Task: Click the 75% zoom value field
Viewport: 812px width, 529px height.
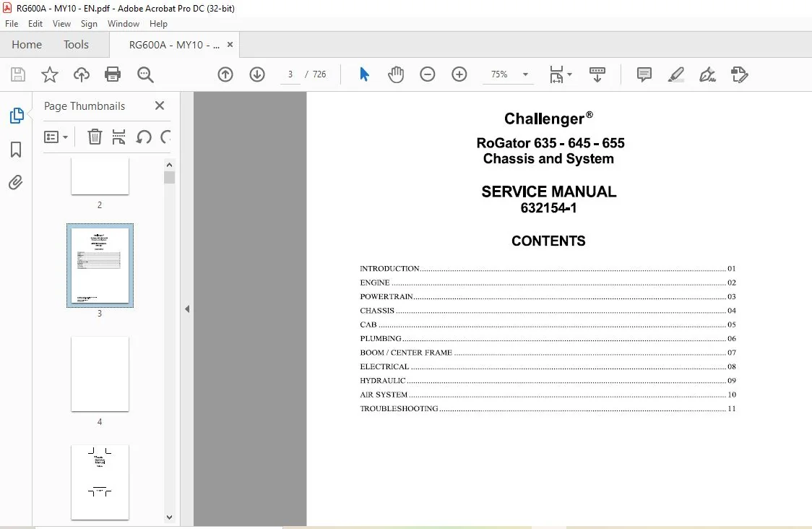Action: pyautogui.click(x=499, y=74)
